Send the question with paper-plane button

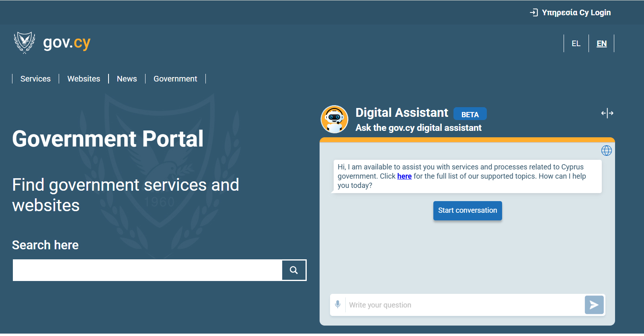pyautogui.click(x=594, y=305)
